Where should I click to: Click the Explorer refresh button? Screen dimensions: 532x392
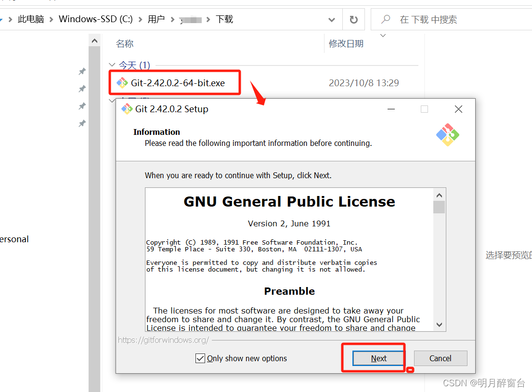353,20
